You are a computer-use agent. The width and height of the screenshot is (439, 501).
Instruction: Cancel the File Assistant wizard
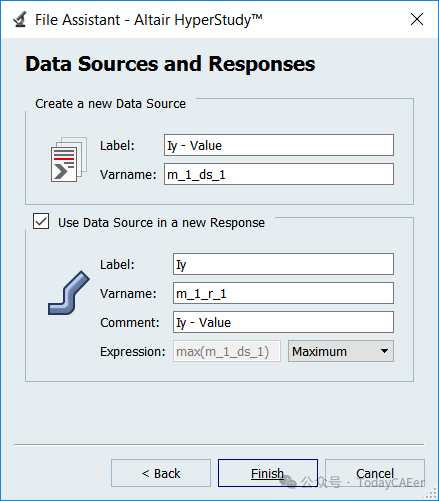tap(375, 473)
